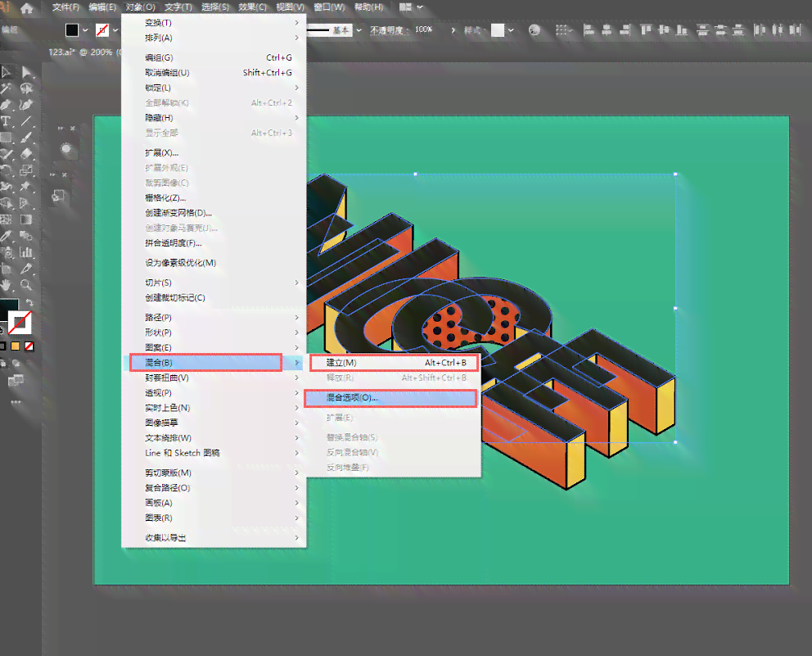Image resolution: width=812 pixels, height=656 pixels.
Task: Expand the 封套扭曲(V) submenu
Action: tap(214, 378)
